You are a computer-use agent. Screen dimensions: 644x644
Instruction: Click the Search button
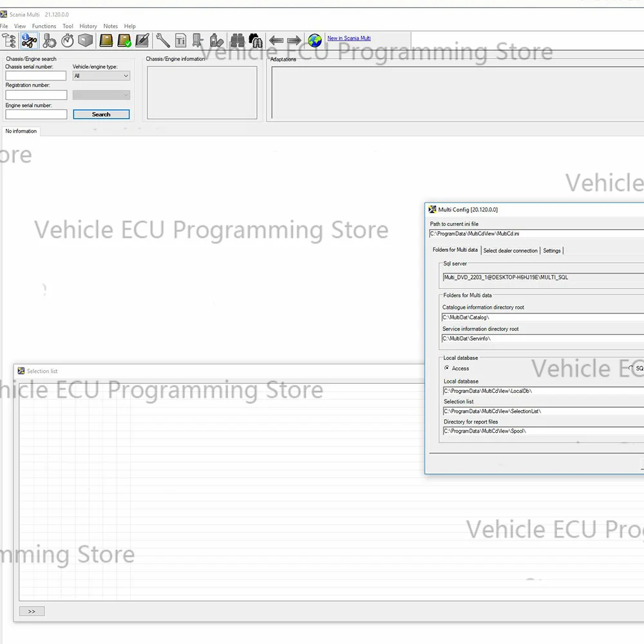pos(102,114)
